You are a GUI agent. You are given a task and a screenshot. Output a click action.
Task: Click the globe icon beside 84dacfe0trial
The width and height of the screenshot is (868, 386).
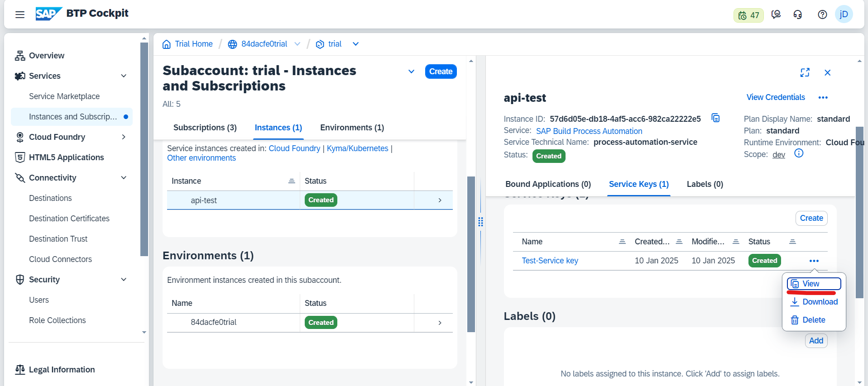(232, 44)
